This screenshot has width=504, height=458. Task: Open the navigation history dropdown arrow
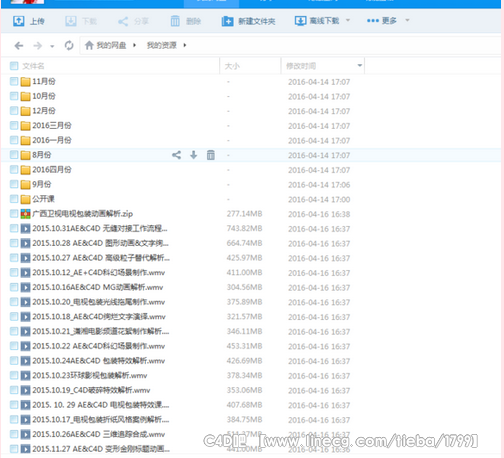click(52, 46)
